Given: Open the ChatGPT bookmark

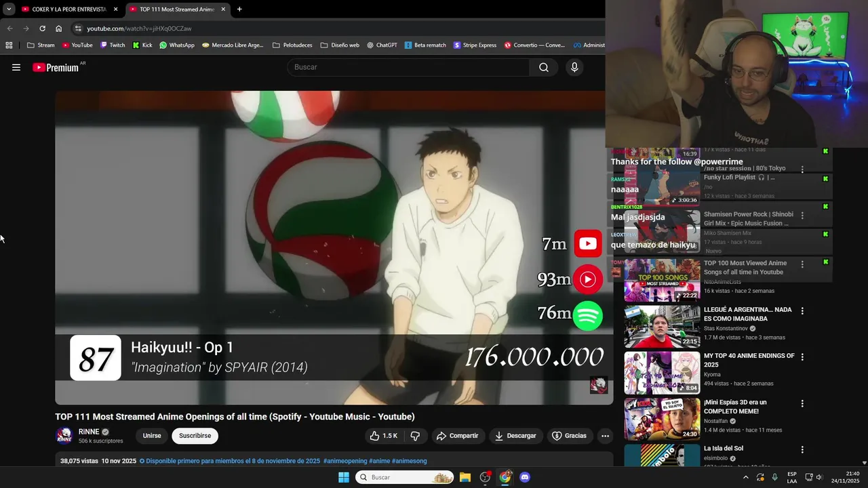Looking at the screenshot, I should 382,45.
